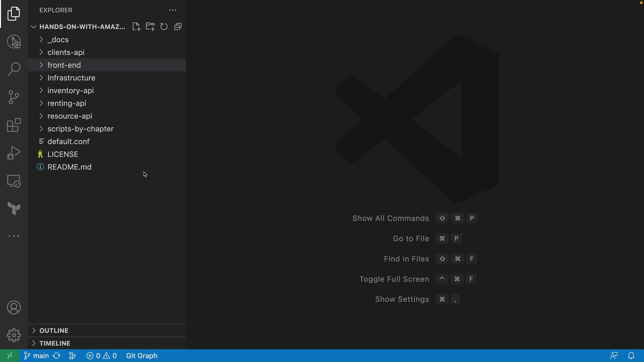Expand the OUTLINE section

[x=54, y=330]
